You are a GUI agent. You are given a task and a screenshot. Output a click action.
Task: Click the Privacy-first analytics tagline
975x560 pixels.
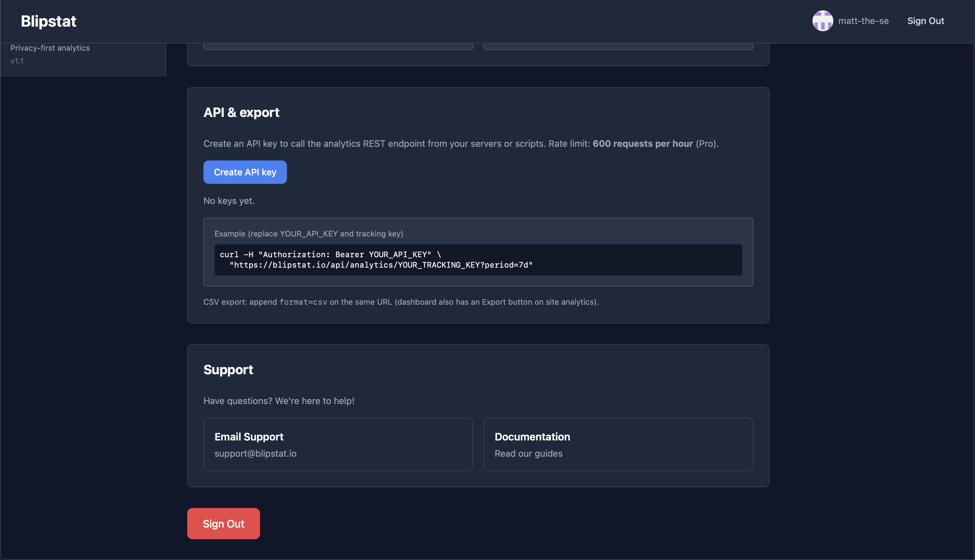click(50, 48)
